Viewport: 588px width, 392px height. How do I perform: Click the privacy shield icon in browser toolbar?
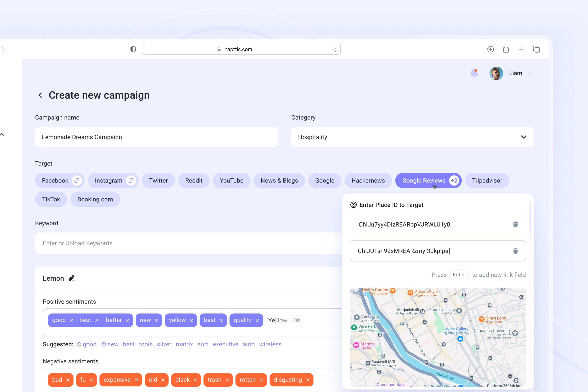(133, 49)
